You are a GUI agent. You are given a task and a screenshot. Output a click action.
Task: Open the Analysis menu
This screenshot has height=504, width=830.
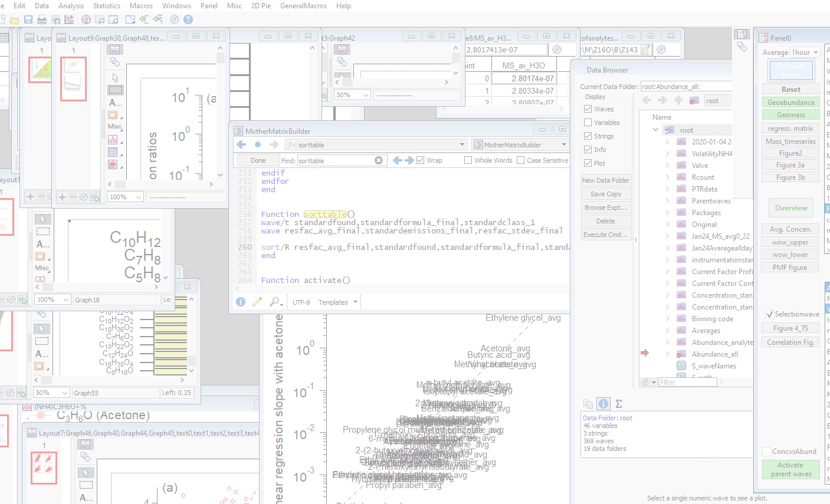point(71,6)
